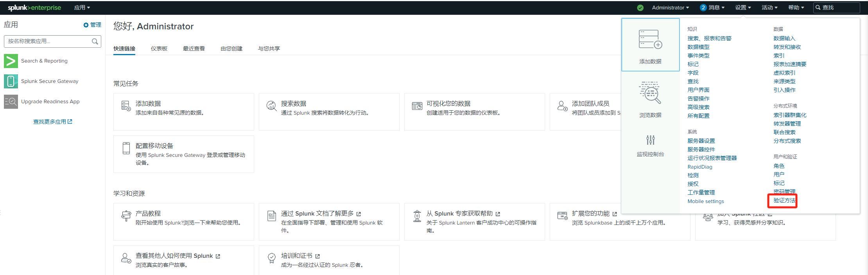The image size is (868, 275).
Task: Open the 帮助 dropdown
Action: [796, 7]
